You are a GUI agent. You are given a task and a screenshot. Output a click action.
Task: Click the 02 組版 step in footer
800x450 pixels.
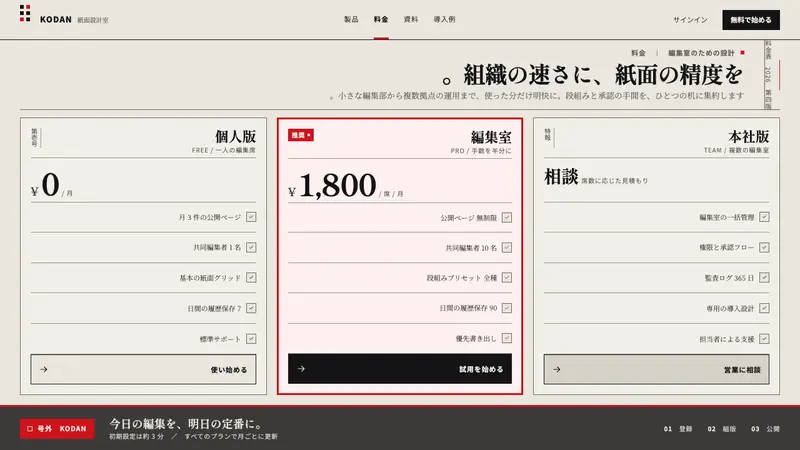pyautogui.click(x=721, y=429)
